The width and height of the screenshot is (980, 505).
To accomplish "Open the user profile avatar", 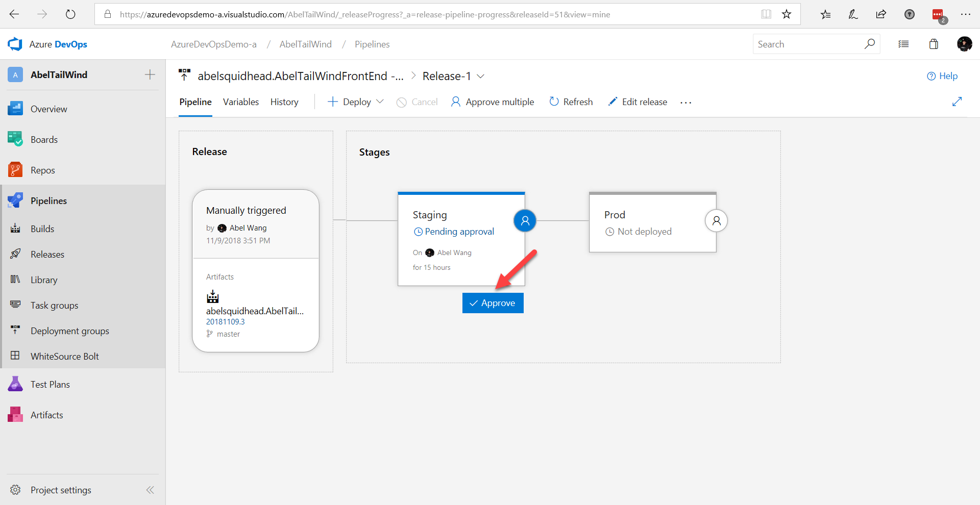I will coord(964,44).
